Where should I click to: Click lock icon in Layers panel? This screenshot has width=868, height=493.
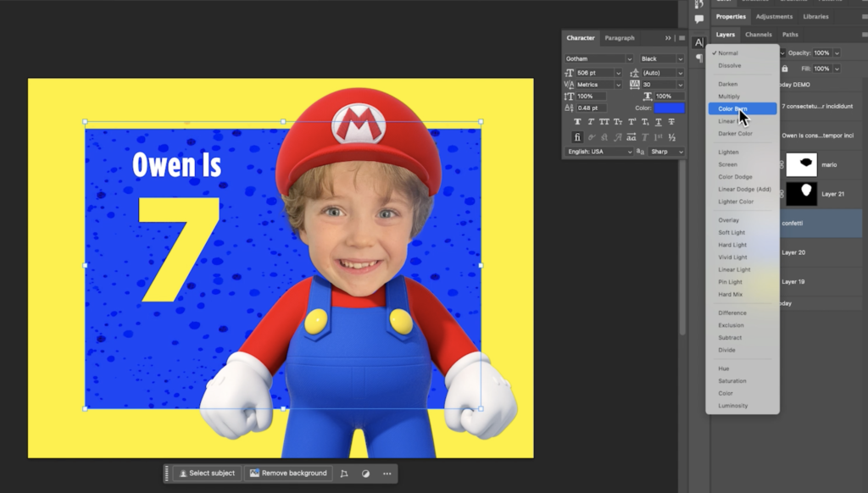coord(784,69)
